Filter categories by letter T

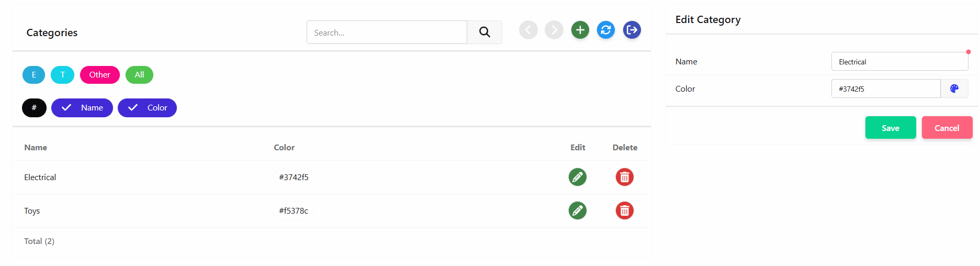(x=62, y=75)
